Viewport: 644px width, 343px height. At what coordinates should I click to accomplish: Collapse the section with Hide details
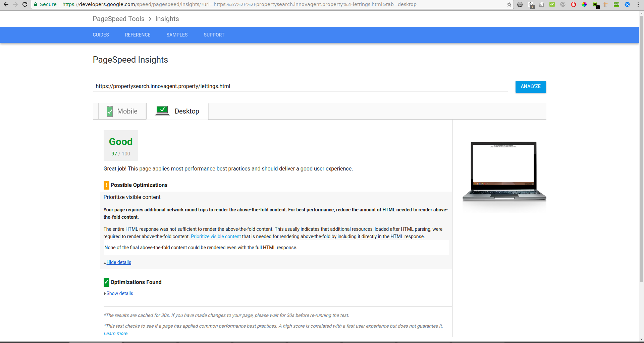pyautogui.click(x=119, y=262)
